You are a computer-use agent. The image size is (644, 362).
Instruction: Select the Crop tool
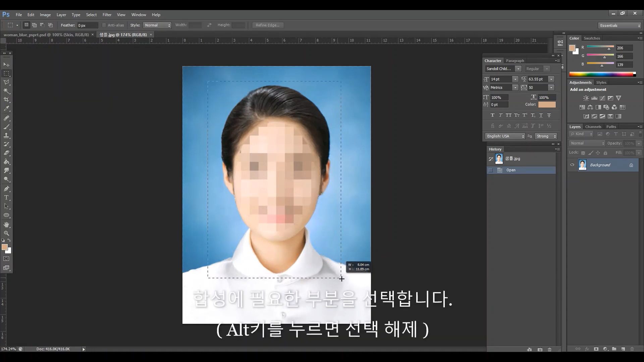tap(6, 100)
